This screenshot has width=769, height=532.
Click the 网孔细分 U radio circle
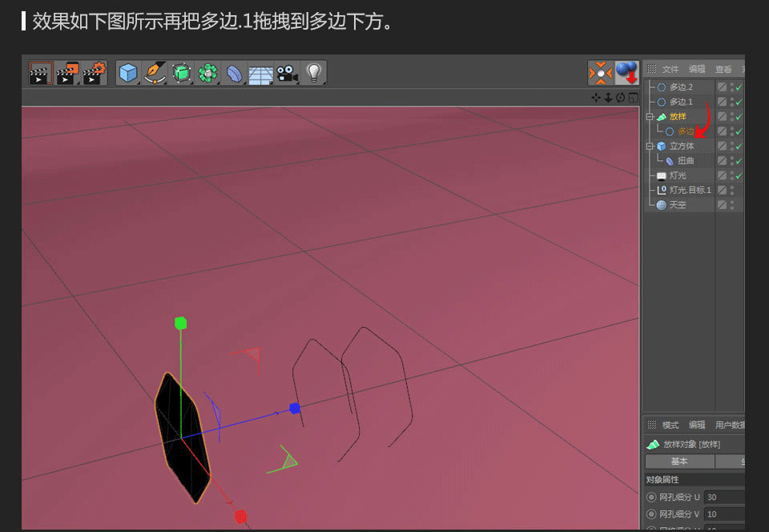tap(651, 498)
